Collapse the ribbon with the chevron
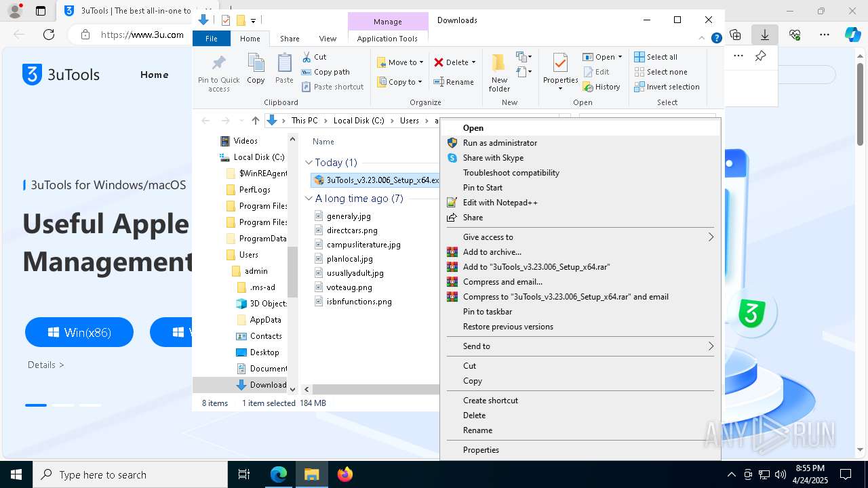The image size is (868, 488). [703, 39]
